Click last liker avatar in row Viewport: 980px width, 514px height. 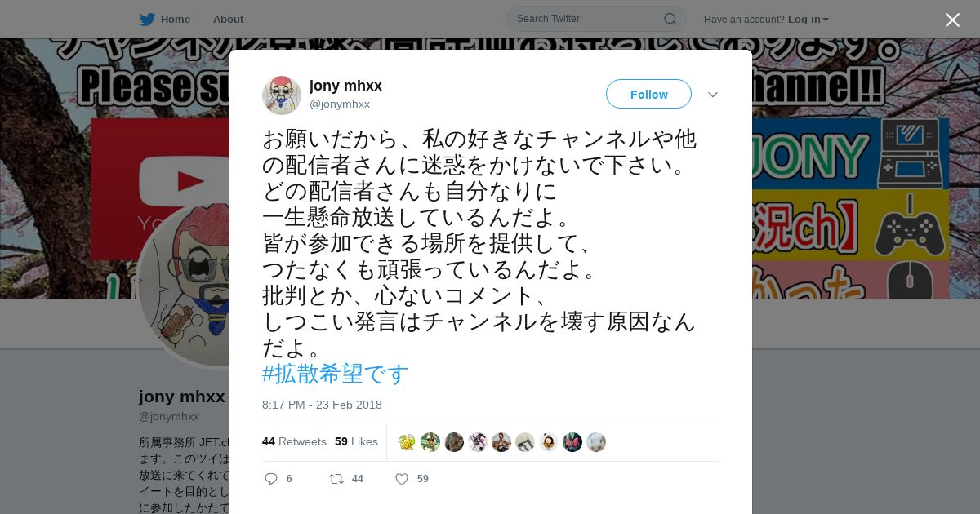596,442
